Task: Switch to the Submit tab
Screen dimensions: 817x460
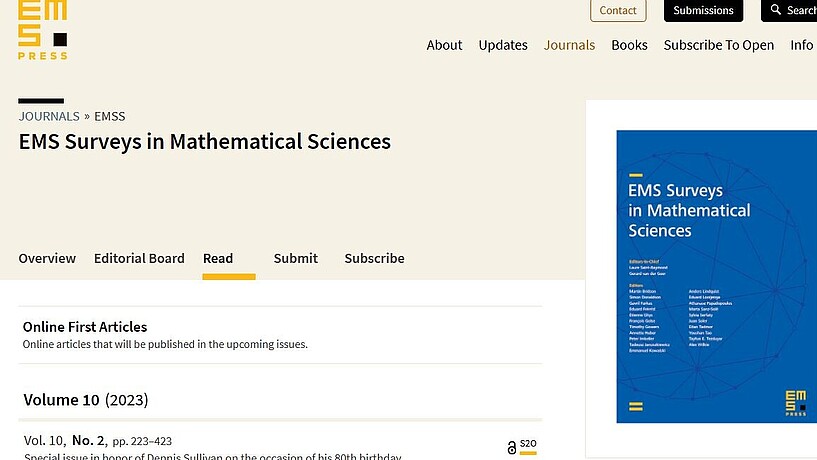Action: (x=295, y=258)
